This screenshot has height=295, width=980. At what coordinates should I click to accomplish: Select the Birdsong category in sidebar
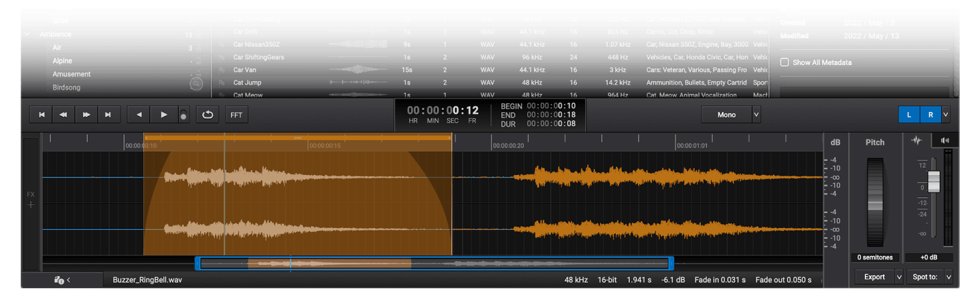point(67,88)
